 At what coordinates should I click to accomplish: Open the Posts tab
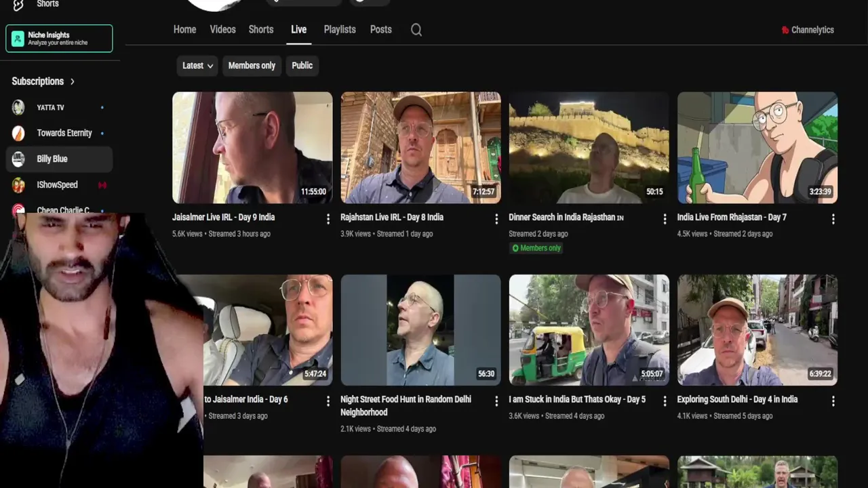(380, 30)
